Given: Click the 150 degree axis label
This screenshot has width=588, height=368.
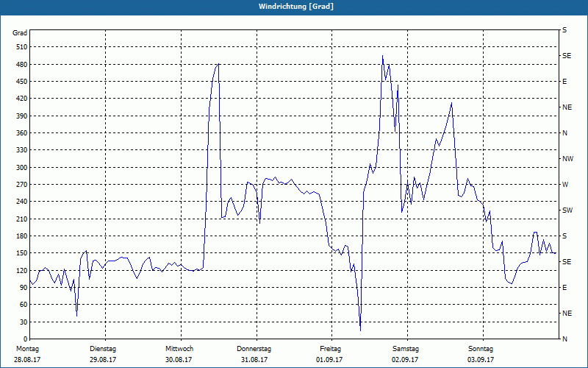Looking at the screenshot, I should [x=22, y=252].
